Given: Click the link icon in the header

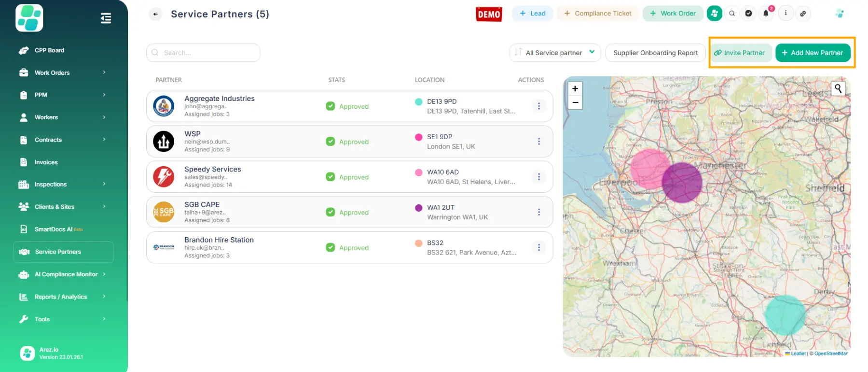Looking at the screenshot, I should point(803,14).
